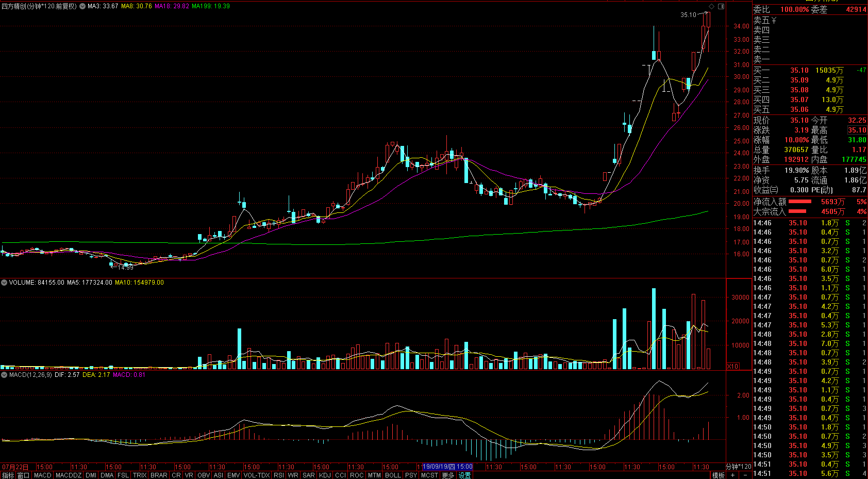
Task: Select the TRIX indicator tab
Action: point(140,475)
